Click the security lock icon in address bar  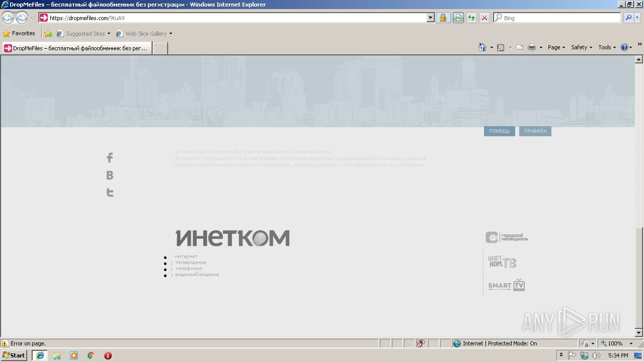pos(443,18)
